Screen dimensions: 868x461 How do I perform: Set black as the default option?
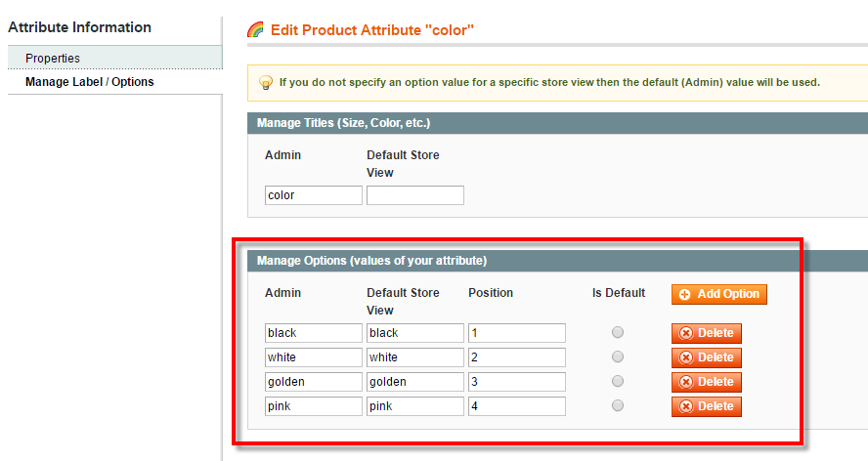(618, 333)
